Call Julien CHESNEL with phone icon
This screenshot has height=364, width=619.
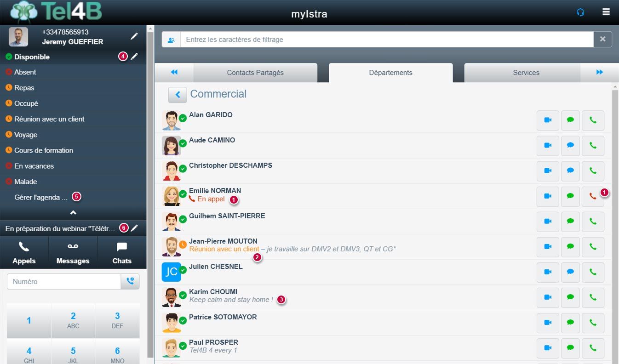[x=593, y=272]
